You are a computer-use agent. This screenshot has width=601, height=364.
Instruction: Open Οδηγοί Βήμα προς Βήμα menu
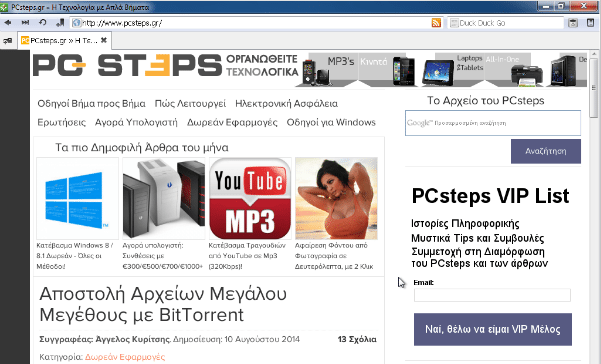click(x=91, y=103)
